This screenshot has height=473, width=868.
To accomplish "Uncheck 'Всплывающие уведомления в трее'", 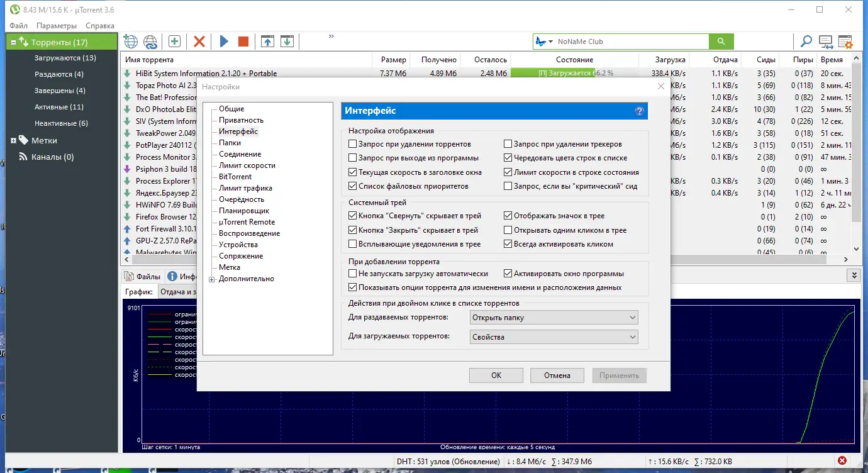I will coord(353,243).
